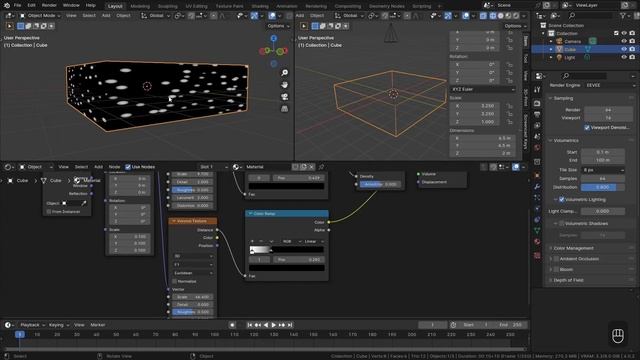Open the World properties tab icon

537,148
